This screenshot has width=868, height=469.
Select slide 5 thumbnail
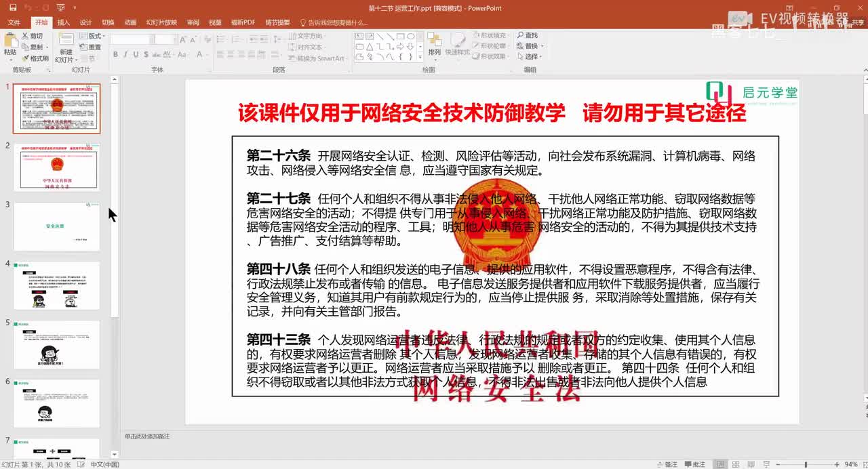coord(56,344)
